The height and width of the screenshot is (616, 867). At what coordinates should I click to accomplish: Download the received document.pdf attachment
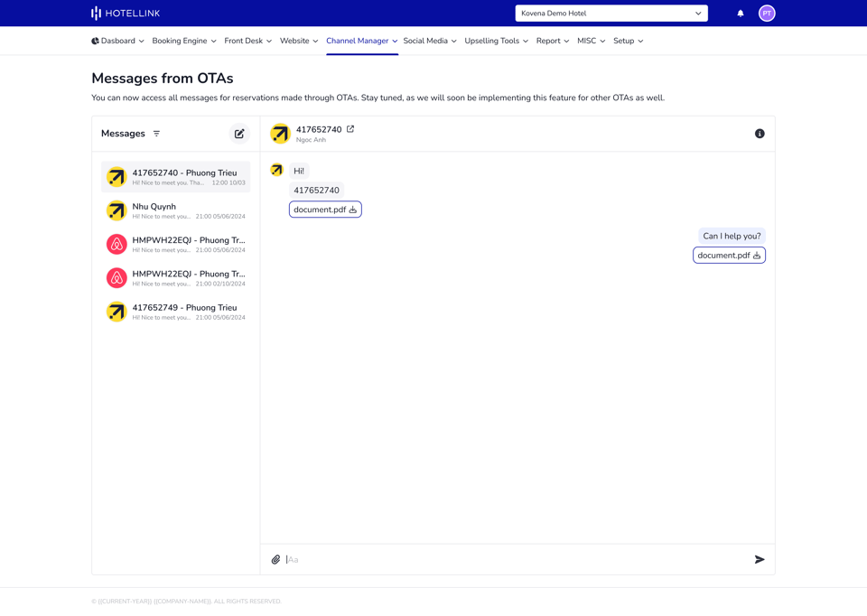(x=325, y=210)
